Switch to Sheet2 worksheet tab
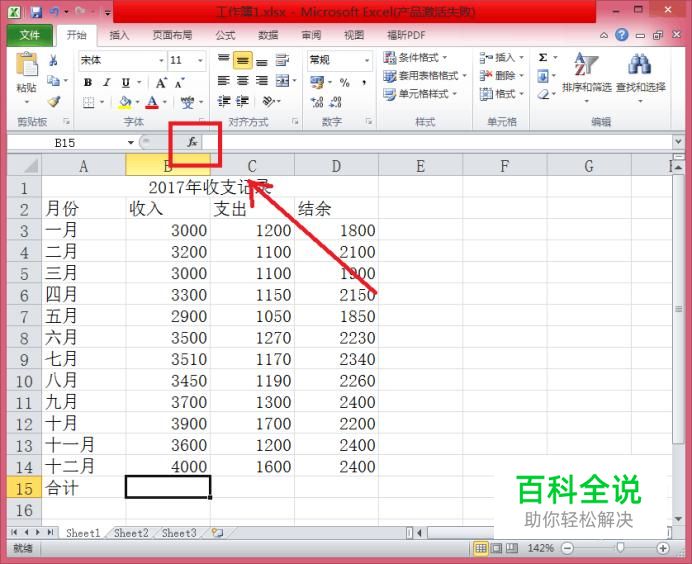Image resolution: width=692 pixels, height=564 pixels. point(131,533)
